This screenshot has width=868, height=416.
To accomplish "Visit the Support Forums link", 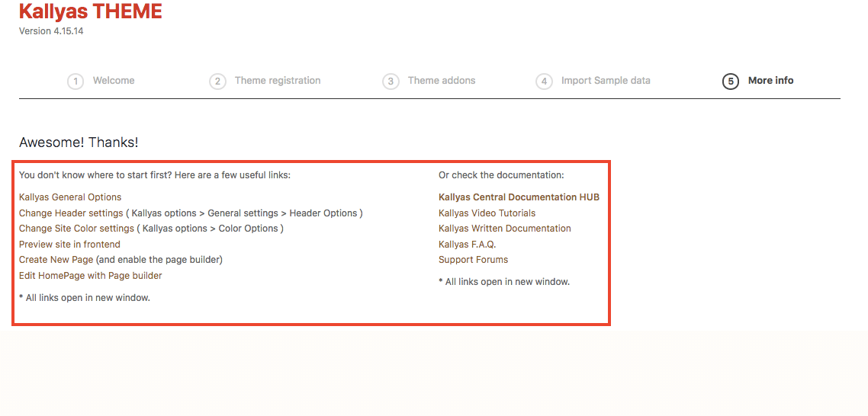I will (x=474, y=260).
